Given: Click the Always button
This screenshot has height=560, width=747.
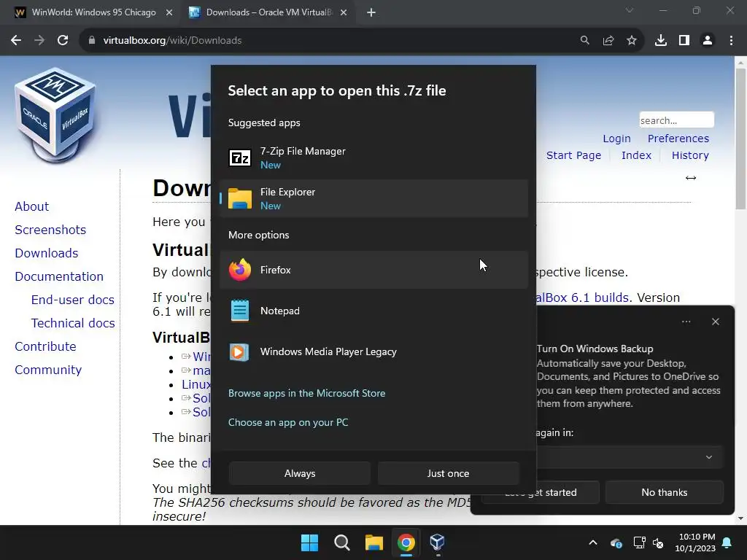Looking at the screenshot, I should click(x=300, y=473).
